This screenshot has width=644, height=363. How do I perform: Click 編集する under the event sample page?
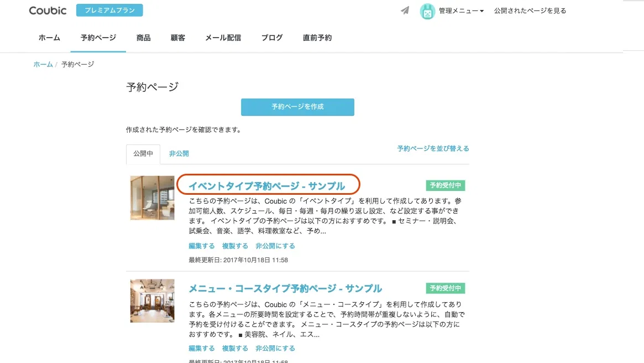click(201, 246)
